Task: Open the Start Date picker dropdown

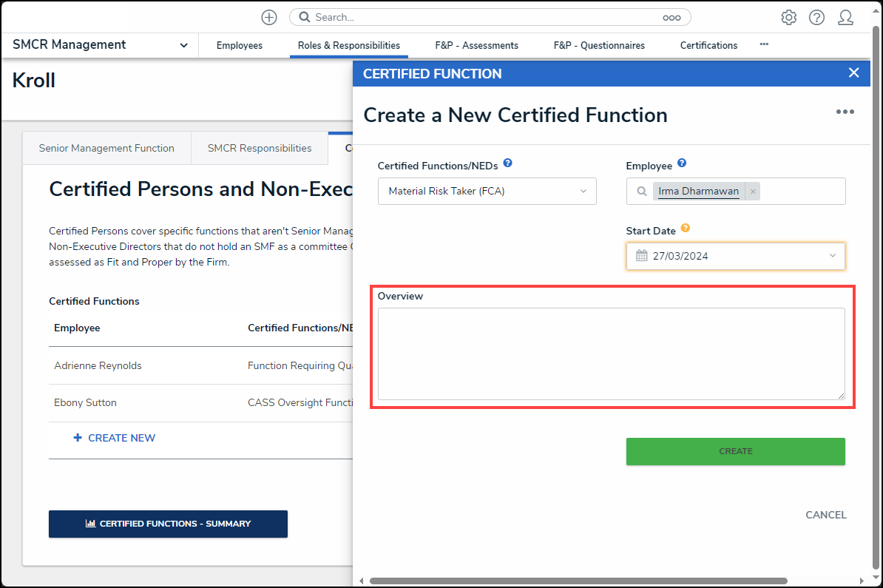Action: pos(832,256)
